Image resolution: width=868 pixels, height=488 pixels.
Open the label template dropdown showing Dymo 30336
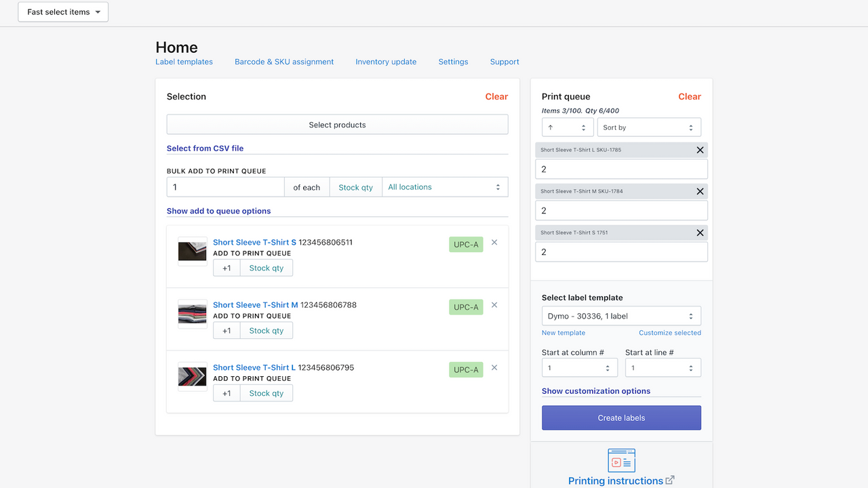[x=620, y=316]
